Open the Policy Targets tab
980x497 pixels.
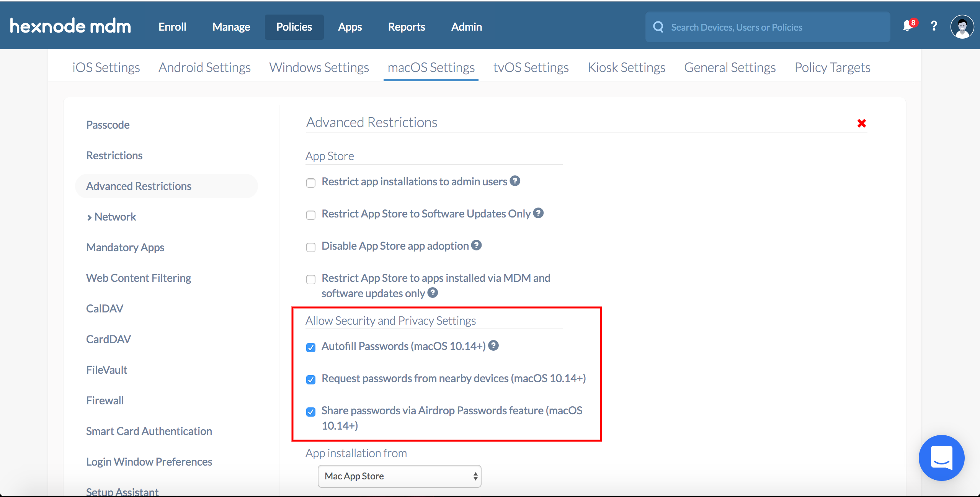pos(833,66)
